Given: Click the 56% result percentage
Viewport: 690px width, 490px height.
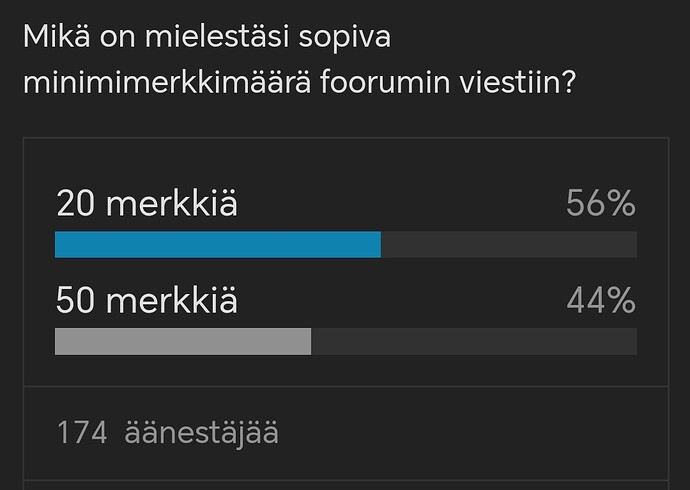Looking at the screenshot, I should pos(601,203).
